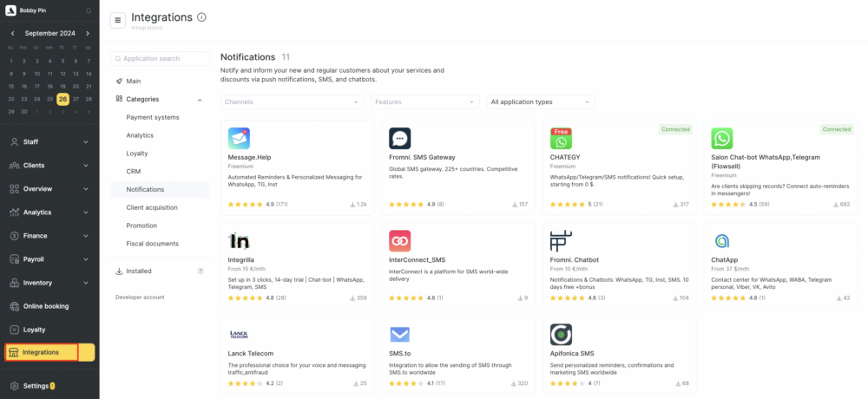The width and height of the screenshot is (868, 399).
Task: Click the hamburger menu button beside Integrations
Action: tap(117, 21)
